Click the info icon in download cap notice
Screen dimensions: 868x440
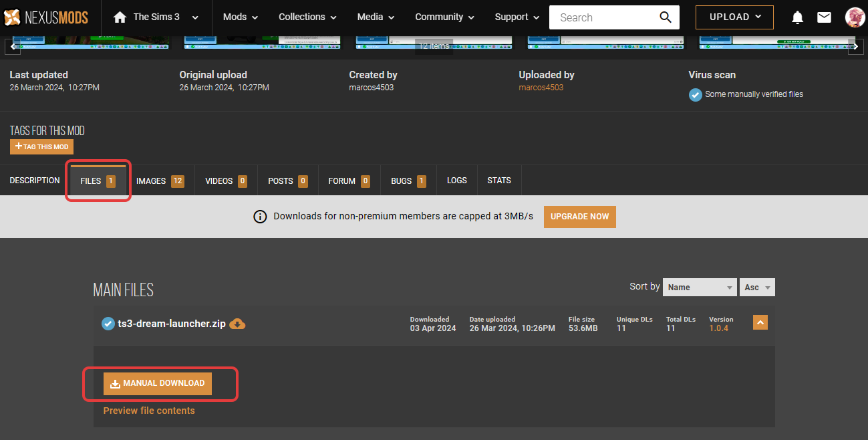pos(260,217)
